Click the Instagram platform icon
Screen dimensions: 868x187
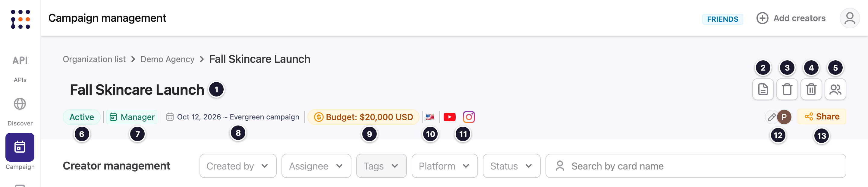tap(469, 117)
